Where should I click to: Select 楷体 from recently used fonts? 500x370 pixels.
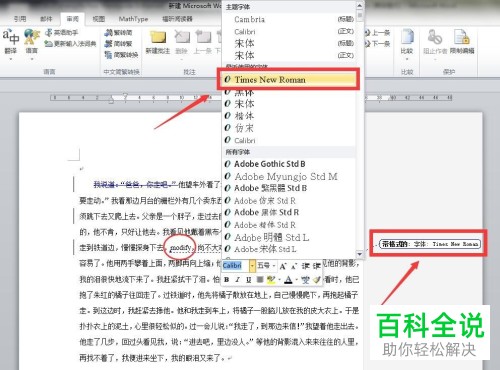click(289, 116)
